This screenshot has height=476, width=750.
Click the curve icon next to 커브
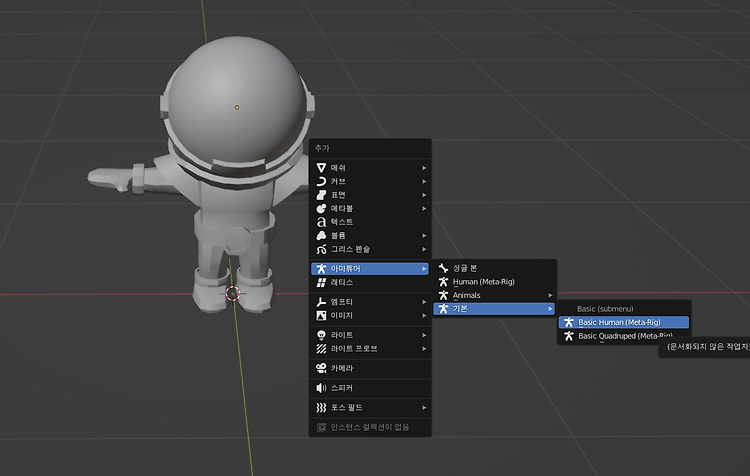point(321,181)
